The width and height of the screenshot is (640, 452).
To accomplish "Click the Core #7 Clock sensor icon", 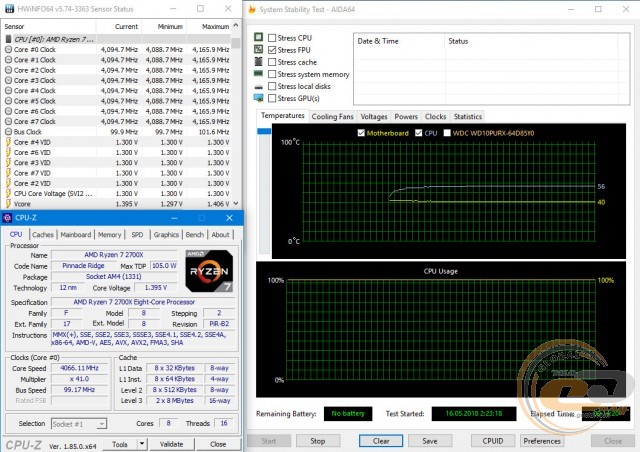I will click(x=8, y=121).
